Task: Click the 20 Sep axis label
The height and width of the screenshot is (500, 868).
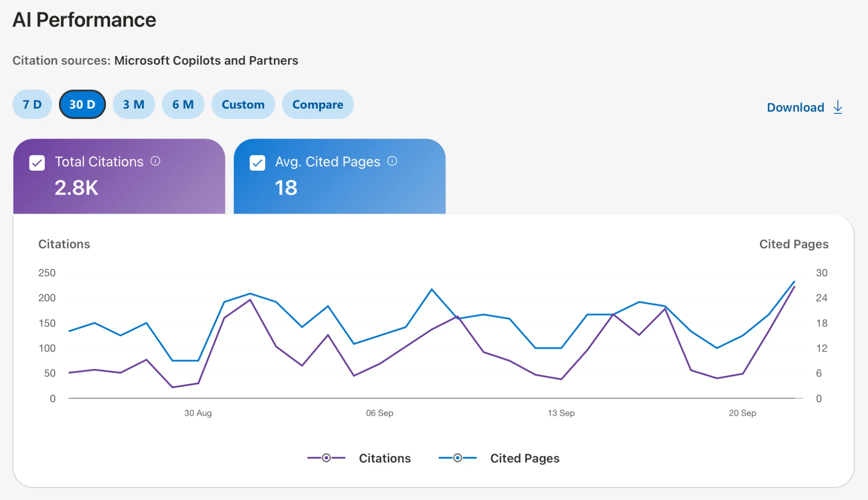Action: pos(743,413)
